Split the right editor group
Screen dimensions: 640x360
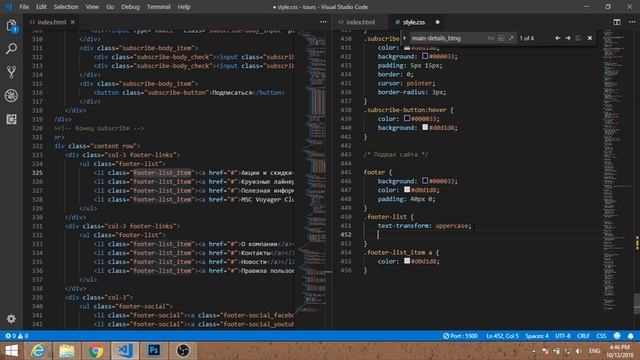[617, 22]
